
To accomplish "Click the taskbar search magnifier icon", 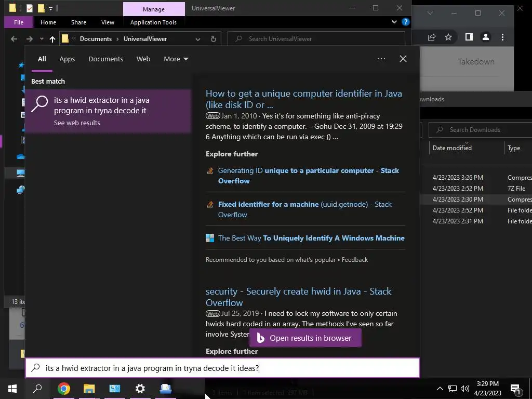I will point(37,388).
